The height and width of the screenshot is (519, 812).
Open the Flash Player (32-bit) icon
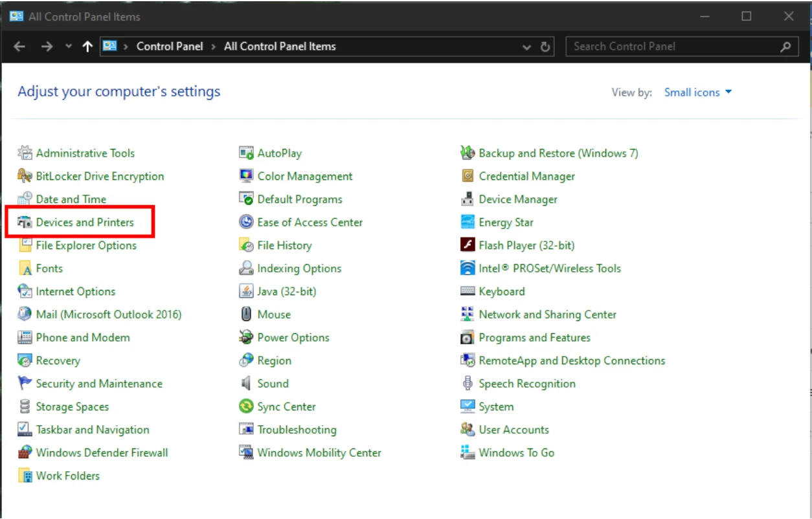click(x=468, y=245)
